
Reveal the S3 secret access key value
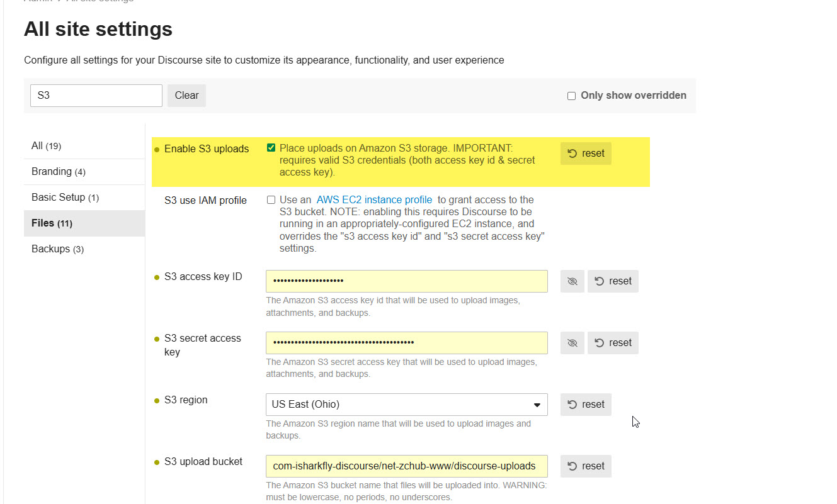click(572, 343)
